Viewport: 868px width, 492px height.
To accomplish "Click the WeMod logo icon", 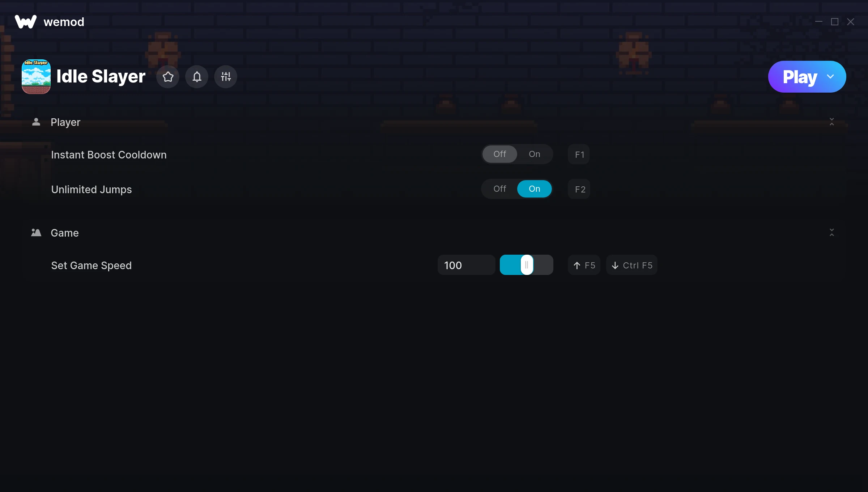I will click(25, 21).
